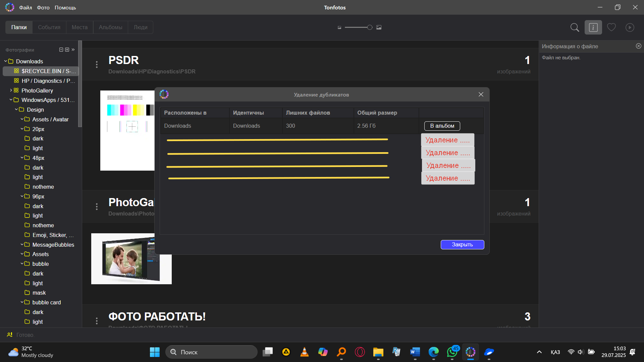Open Word from the taskbar
The width and height of the screenshot is (644, 362).
point(415,352)
